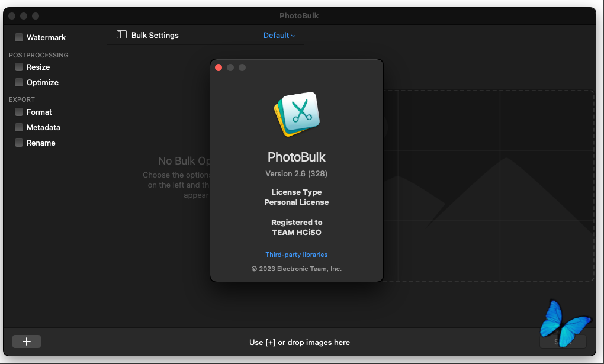Click the EXPORT section label

(21, 99)
